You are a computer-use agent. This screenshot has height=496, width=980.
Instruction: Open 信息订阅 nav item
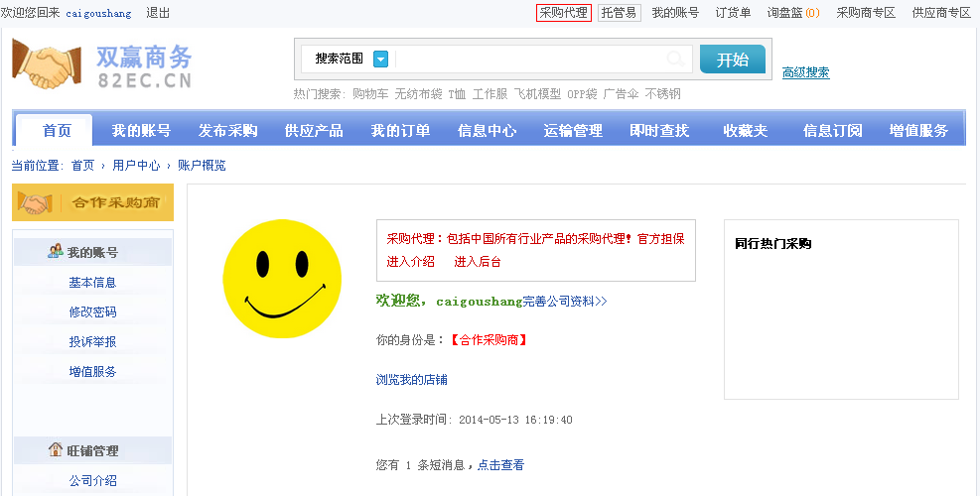tap(832, 131)
